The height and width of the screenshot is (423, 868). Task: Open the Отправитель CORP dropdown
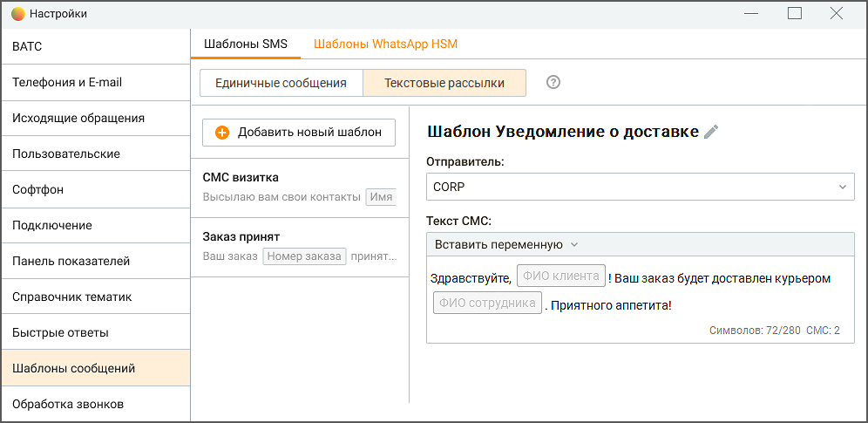pos(640,188)
